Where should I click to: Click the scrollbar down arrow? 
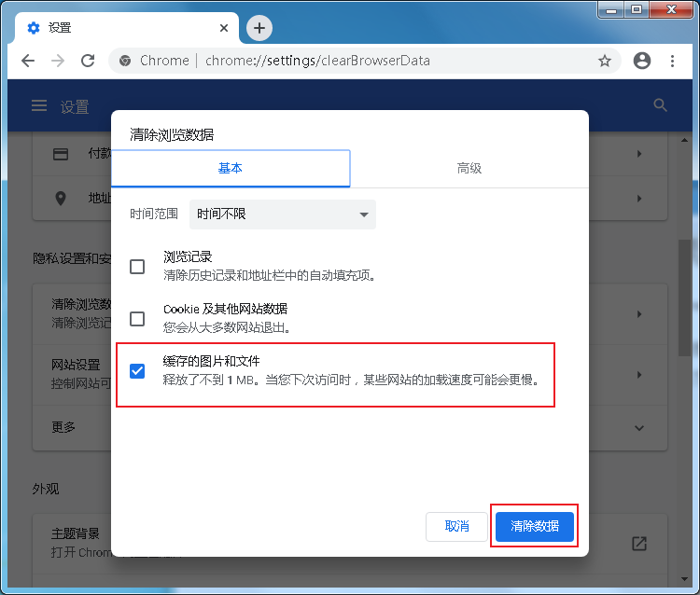point(684,579)
